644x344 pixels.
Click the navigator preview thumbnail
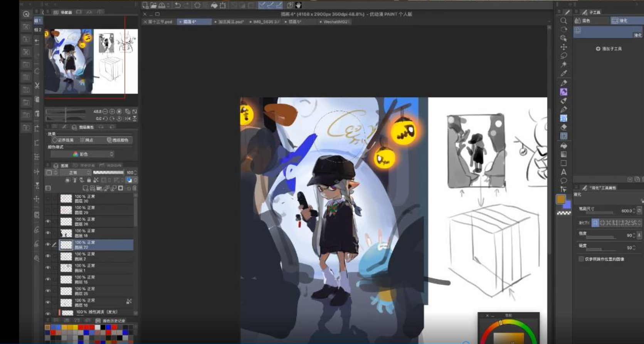[91, 61]
